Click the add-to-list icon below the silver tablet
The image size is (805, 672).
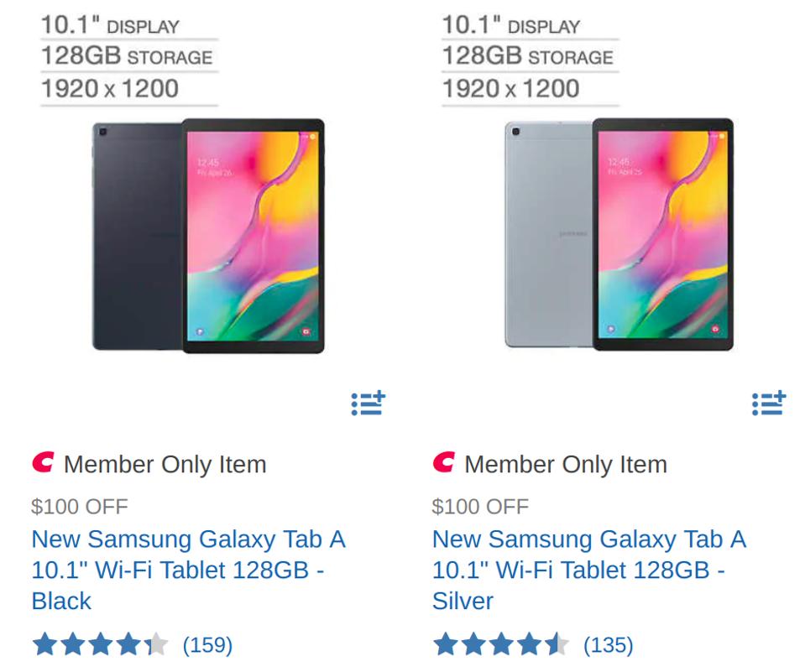[769, 404]
